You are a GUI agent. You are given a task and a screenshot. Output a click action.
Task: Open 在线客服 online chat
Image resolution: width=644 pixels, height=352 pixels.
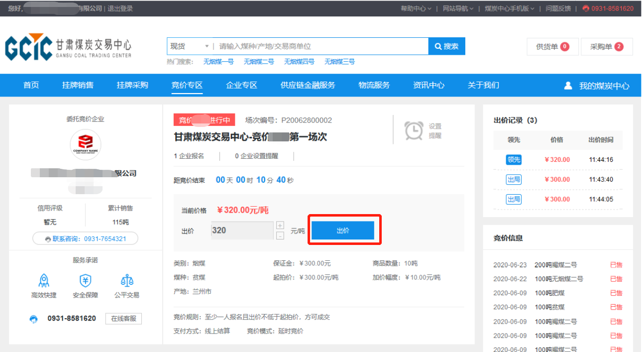(123, 319)
